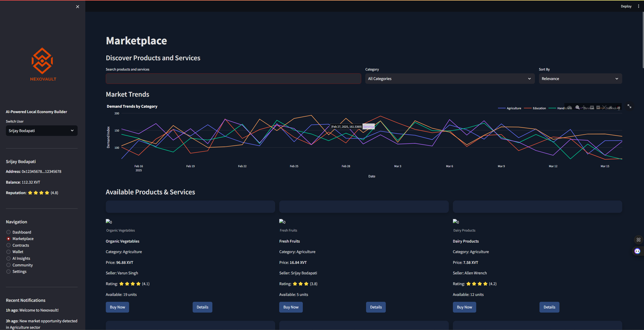
Task: Download chart as PNG camera icon
Action: tap(569, 107)
